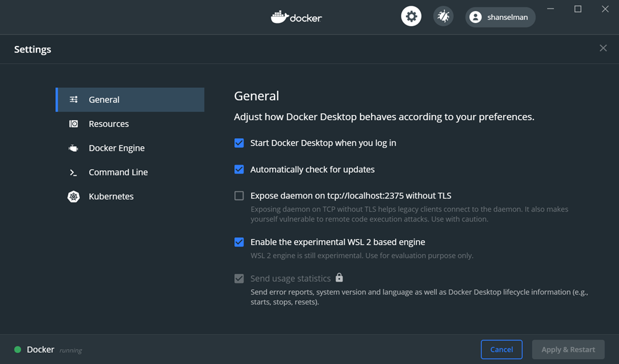
Task: Select the General sliders icon
Action: (x=73, y=99)
